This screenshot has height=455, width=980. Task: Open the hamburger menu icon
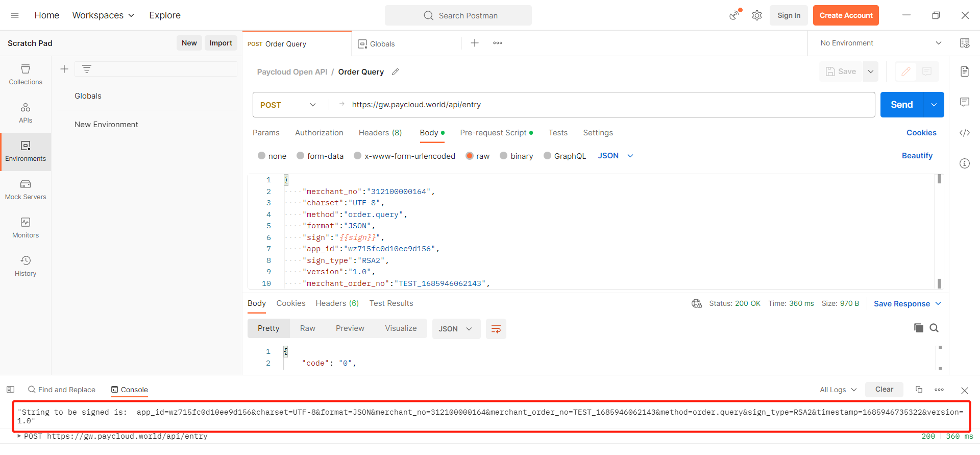(x=15, y=15)
